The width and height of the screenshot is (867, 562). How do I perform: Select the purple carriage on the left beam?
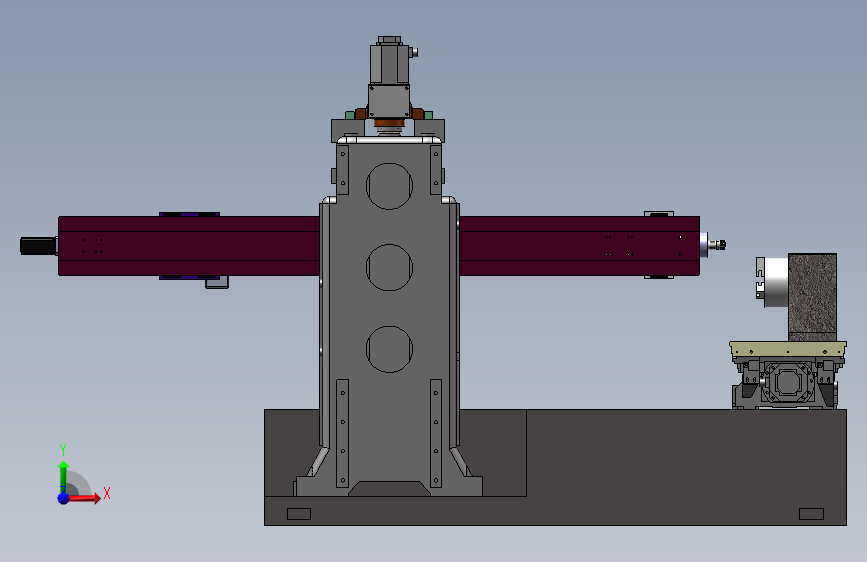(x=189, y=214)
